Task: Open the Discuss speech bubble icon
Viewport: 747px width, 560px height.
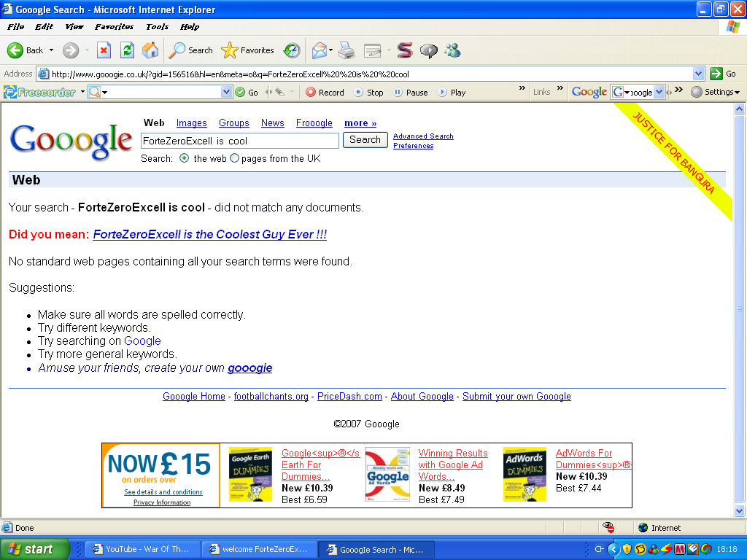Action: point(428,50)
